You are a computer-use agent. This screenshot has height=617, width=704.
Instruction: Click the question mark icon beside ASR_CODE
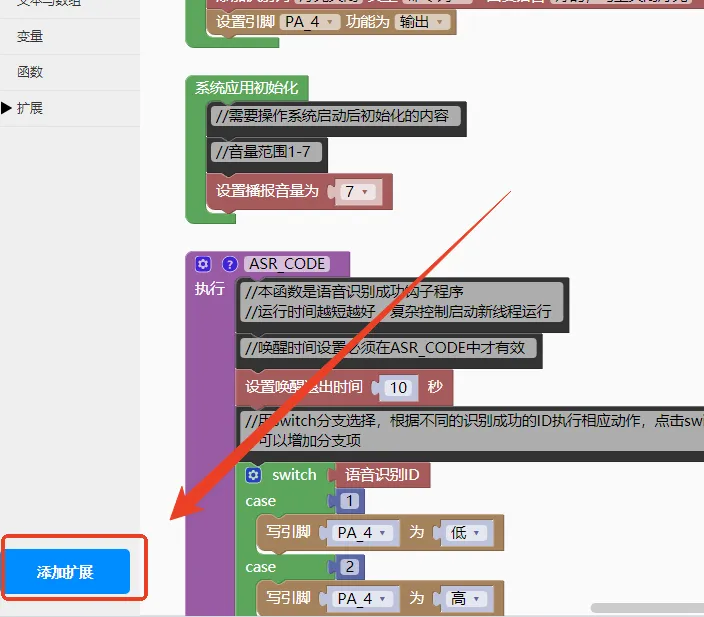(x=229, y=264)
